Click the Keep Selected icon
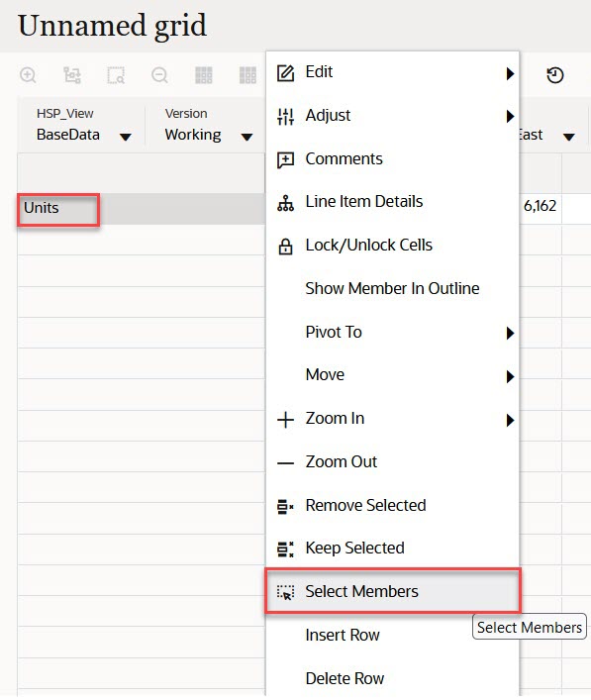This screenshot has width=591, height=700. 286,550
